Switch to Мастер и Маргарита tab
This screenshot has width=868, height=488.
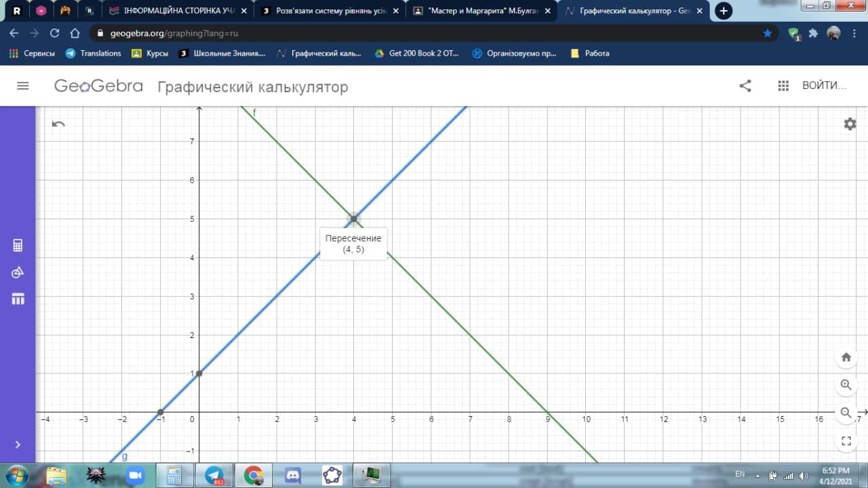click(x=481, y=11)
